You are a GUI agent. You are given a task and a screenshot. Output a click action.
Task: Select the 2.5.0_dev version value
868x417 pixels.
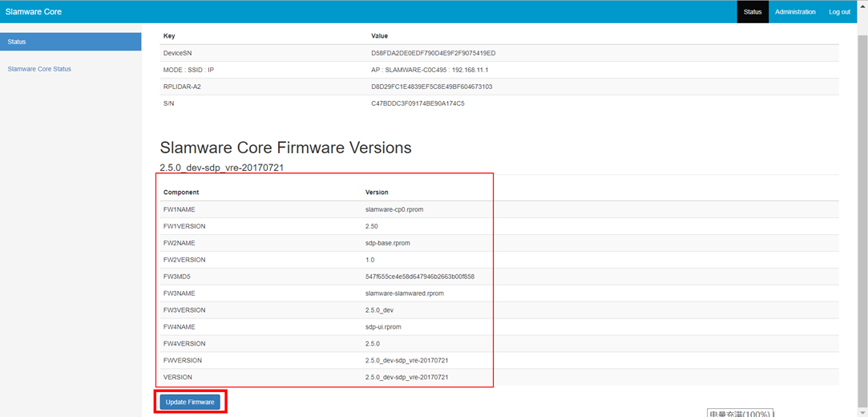(x=379, y=310)
